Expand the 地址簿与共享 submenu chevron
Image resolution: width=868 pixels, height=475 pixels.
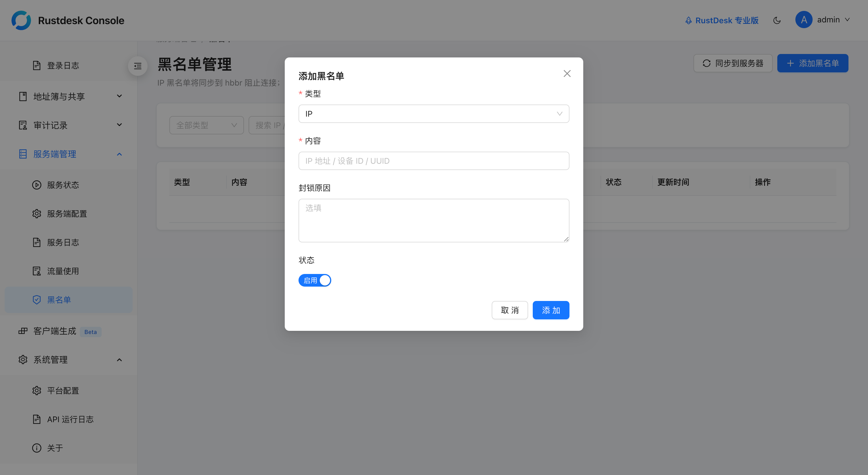119,96
